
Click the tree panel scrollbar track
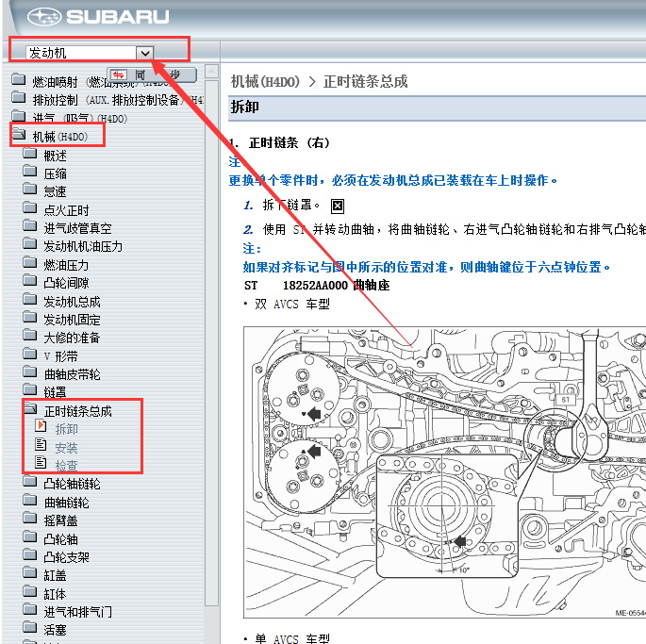(x=212, y=342)
